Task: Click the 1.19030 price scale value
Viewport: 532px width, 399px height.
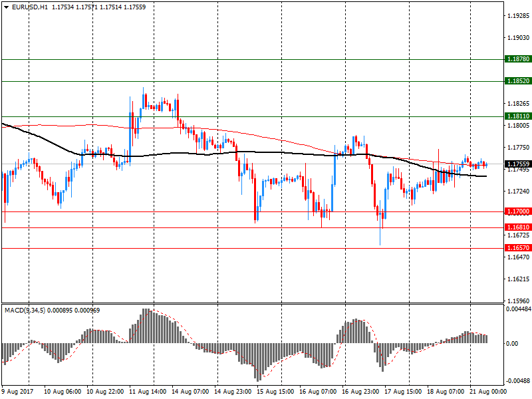Action: click(519, 38)
